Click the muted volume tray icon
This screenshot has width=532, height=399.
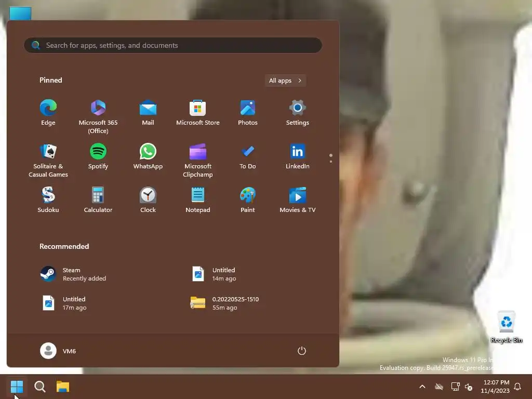point(469,387)
